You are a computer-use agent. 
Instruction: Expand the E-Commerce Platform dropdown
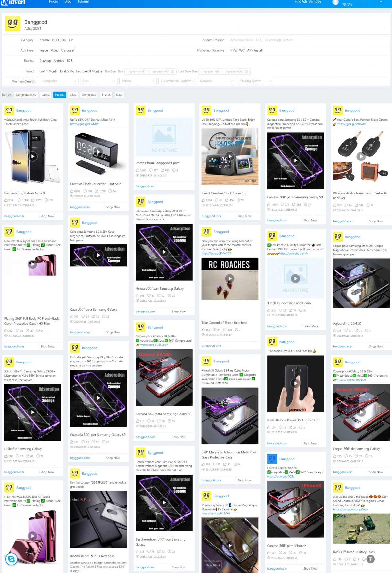click(x=177, y=81)
